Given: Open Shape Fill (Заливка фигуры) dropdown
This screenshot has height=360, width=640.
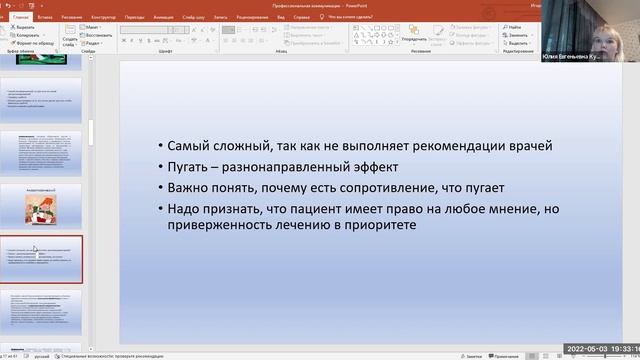Looking at the screenshot, I should [x=470, y=27].
